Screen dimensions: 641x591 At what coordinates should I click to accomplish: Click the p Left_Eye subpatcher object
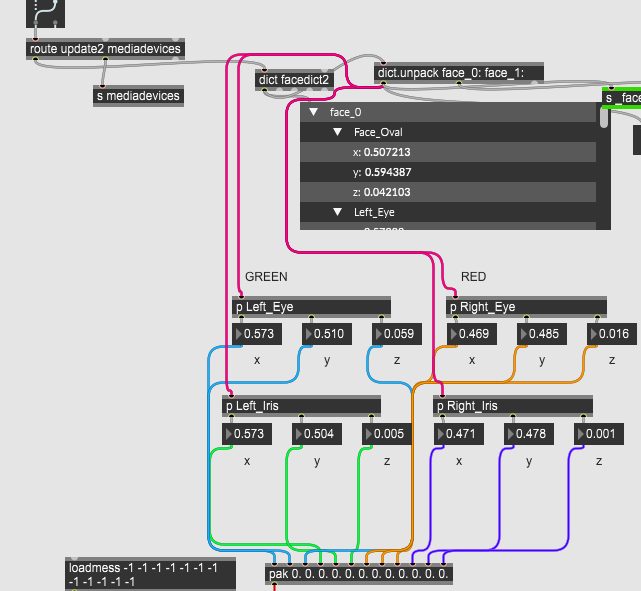[x=310, y=307]
